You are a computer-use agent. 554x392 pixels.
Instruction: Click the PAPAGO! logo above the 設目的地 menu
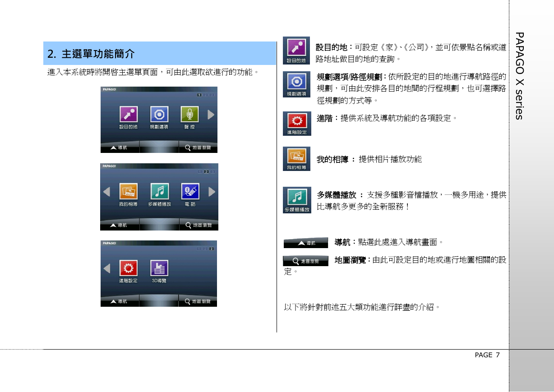coord(110,89)
